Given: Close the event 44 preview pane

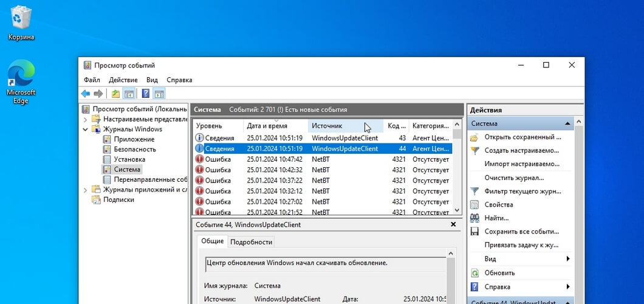Looking at the screenshot, I should [453, 224].
